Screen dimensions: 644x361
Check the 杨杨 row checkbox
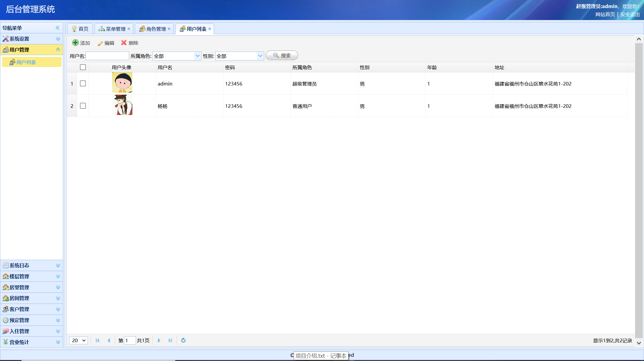coord(83,106)
